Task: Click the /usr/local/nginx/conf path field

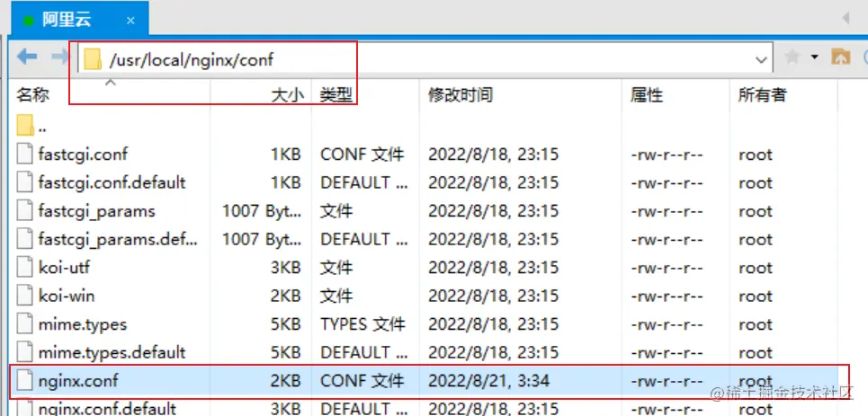Action: tap(425, 58)
